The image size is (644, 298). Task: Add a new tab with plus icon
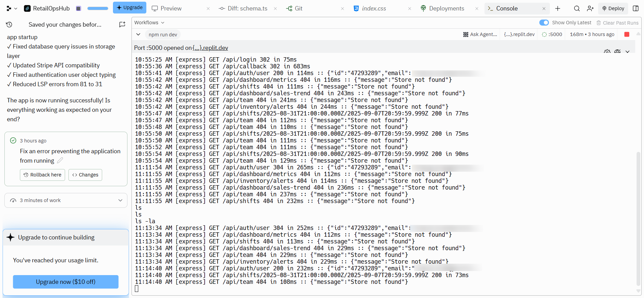tap(558, 8)
